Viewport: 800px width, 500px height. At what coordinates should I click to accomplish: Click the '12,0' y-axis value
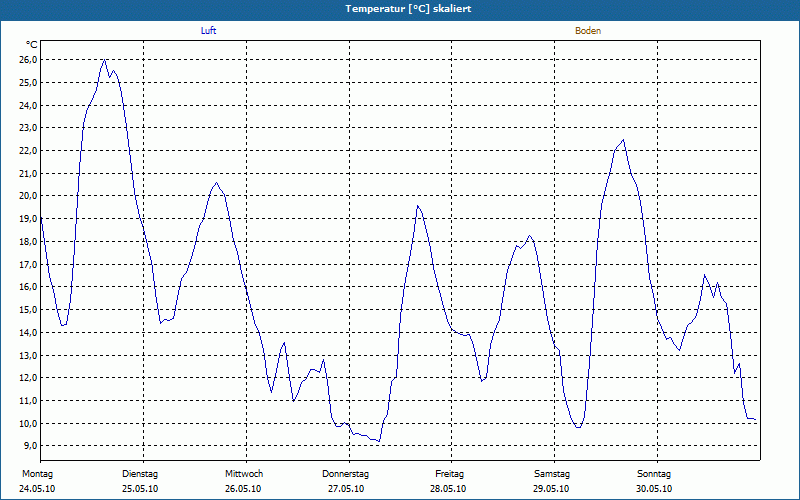point(29,378)
